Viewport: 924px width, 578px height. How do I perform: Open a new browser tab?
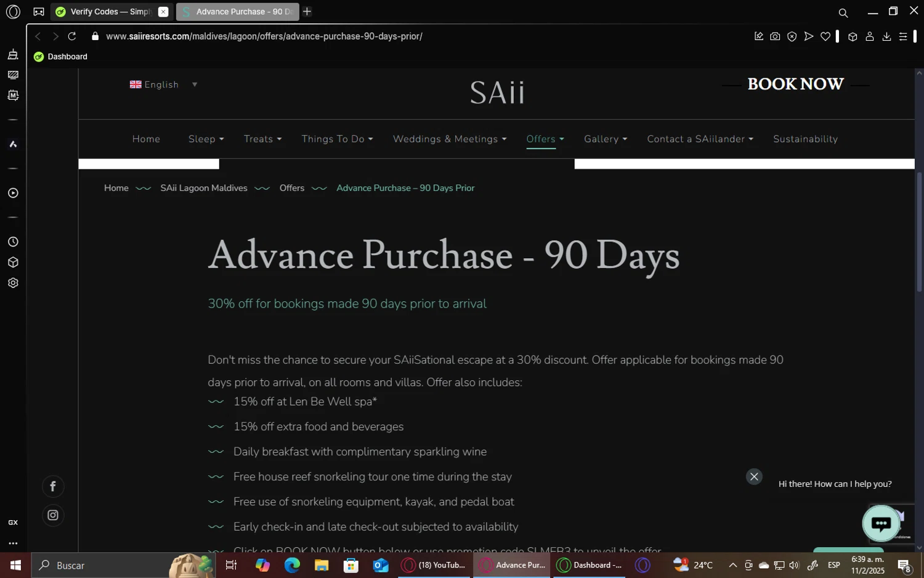[x=307, y=12]
